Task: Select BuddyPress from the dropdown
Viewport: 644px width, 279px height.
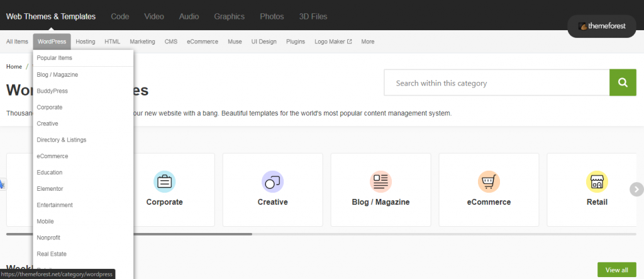Action: [x=84, y=91]
